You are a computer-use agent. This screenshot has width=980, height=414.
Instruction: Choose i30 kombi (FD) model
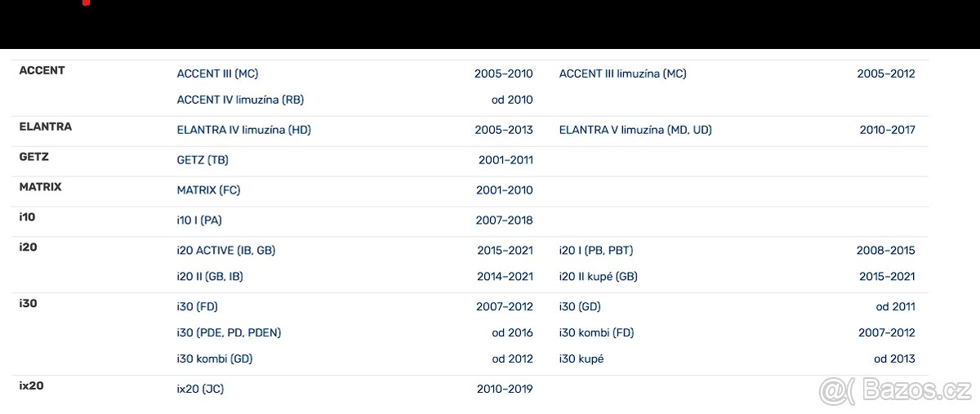click(596, 333)
